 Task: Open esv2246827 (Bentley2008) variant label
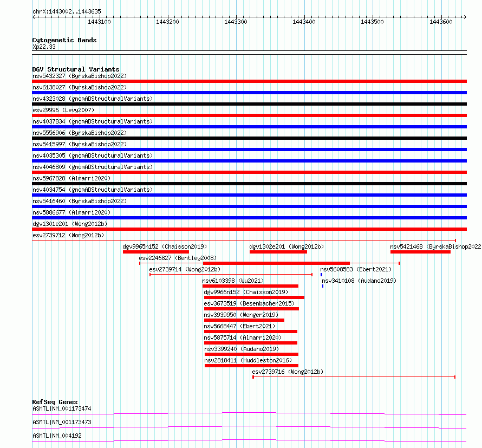pos(178,258)
